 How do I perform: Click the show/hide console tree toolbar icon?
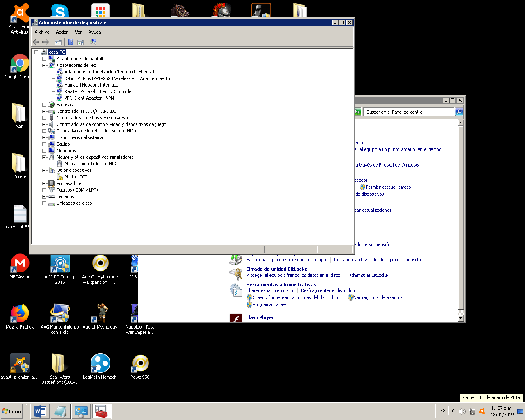58,42
